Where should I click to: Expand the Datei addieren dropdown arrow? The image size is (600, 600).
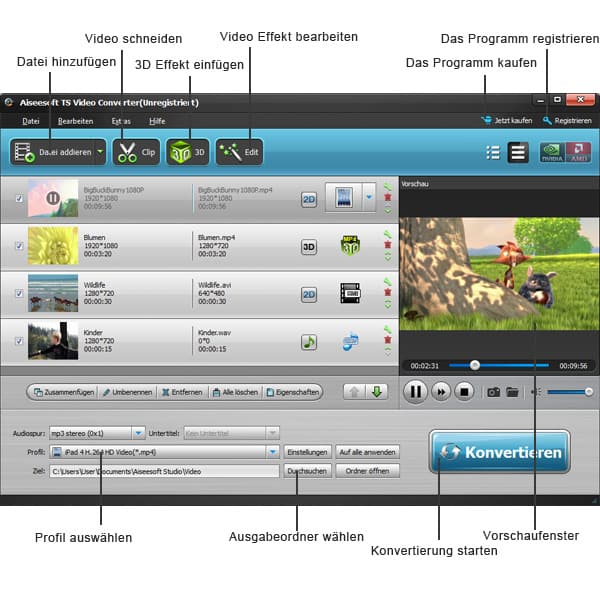[100, 152]
